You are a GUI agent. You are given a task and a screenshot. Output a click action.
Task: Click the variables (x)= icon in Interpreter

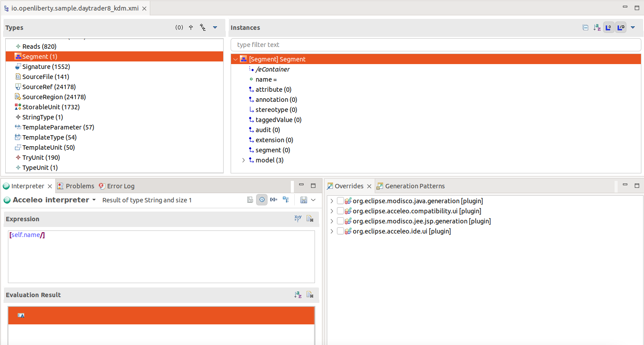click(274, 200)
